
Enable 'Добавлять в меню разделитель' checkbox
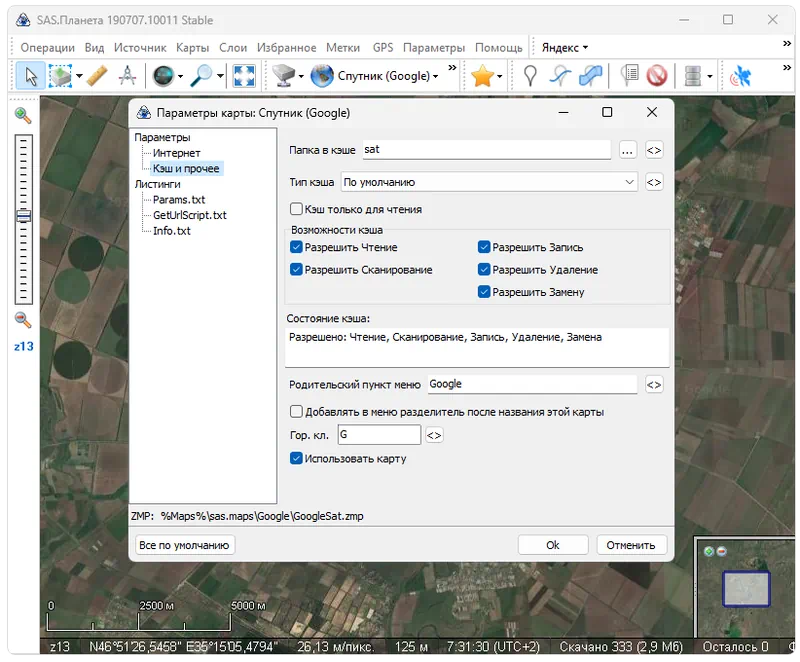(296, 412)
